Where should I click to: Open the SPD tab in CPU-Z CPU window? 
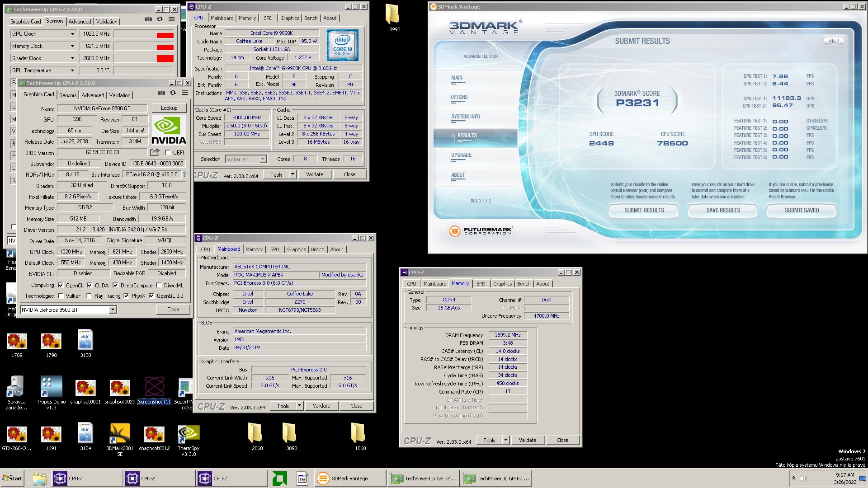click(268, 18)
